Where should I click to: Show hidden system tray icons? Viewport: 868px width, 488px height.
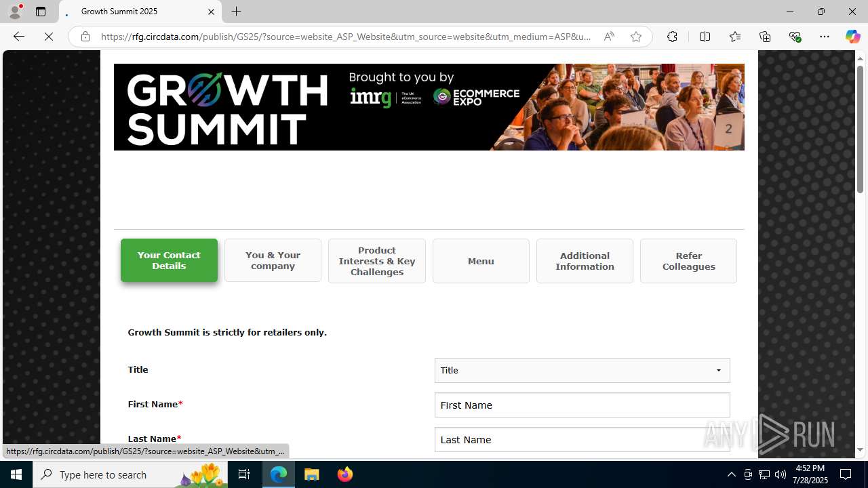tap(731, 474)
